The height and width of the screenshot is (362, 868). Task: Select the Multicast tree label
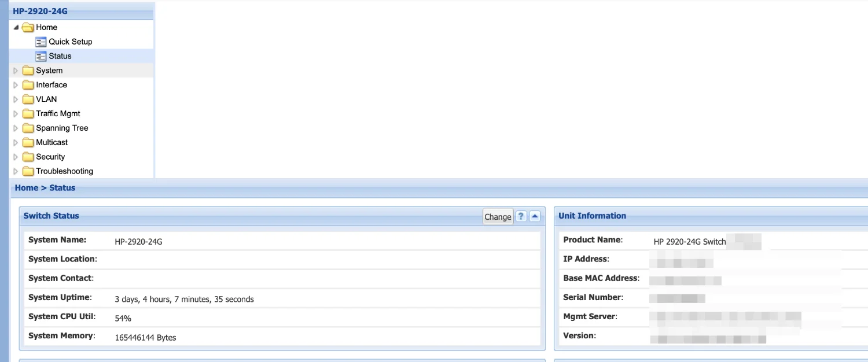point(52,142)
